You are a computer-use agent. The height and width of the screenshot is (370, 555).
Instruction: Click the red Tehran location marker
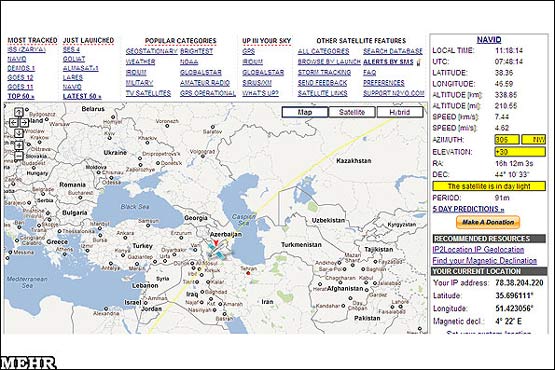coord(248,273)
